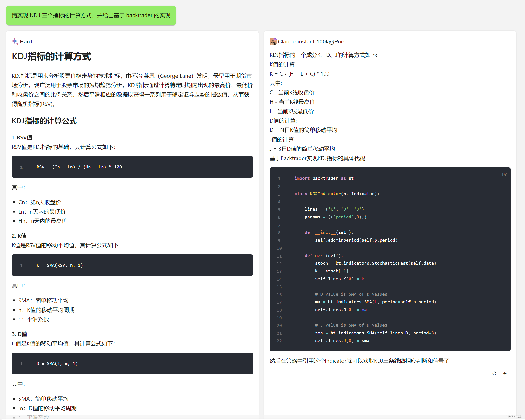Click the 'SMA：简单移动平均' bullet under K值
The width and height of the screenshot is (525, 420).
click(x=43, y=301)
